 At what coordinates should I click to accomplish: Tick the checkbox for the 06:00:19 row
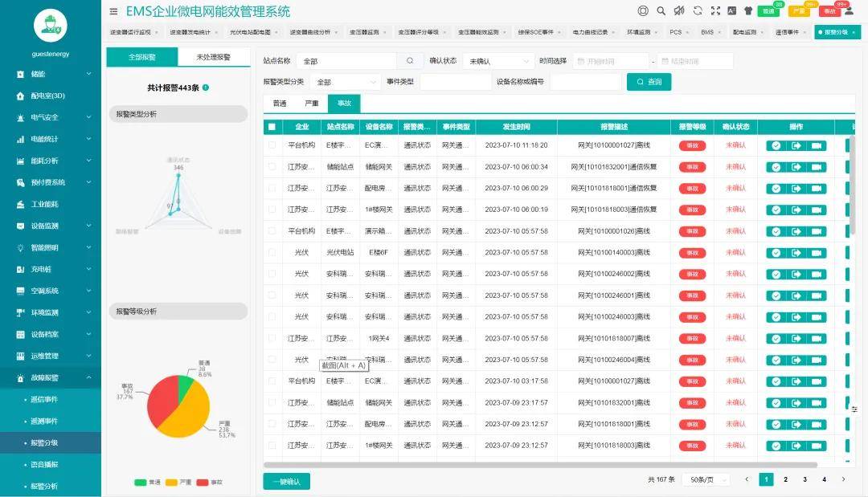272,210
